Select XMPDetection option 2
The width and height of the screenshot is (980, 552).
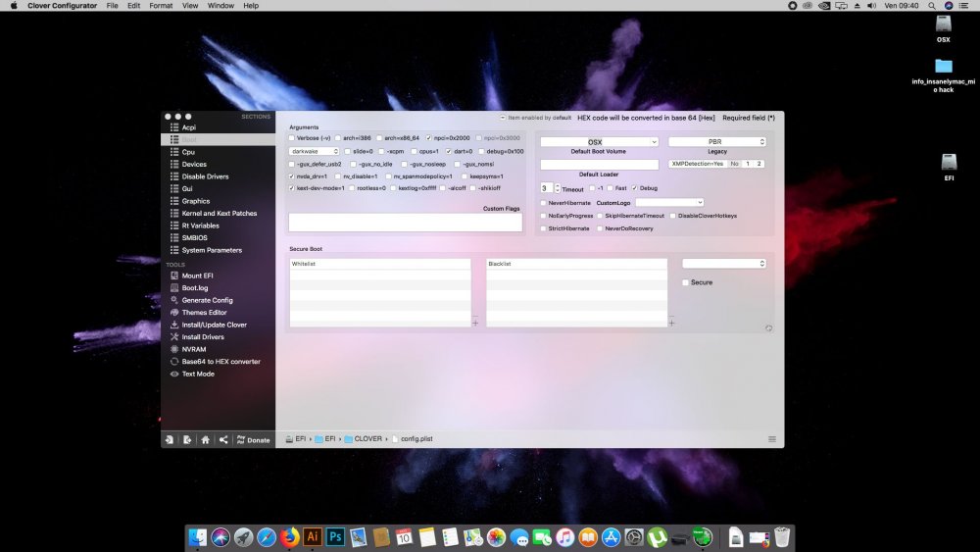click(x=759, y=164)
